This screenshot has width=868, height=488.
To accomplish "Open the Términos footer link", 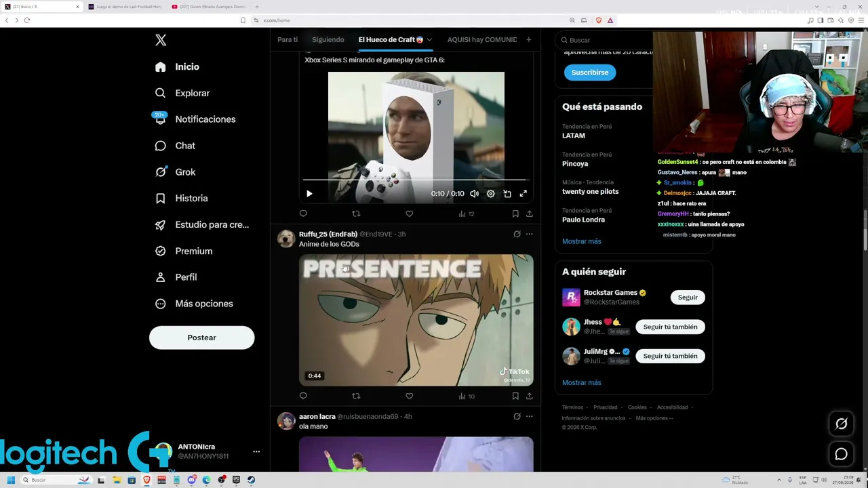I will pos(572,407).
